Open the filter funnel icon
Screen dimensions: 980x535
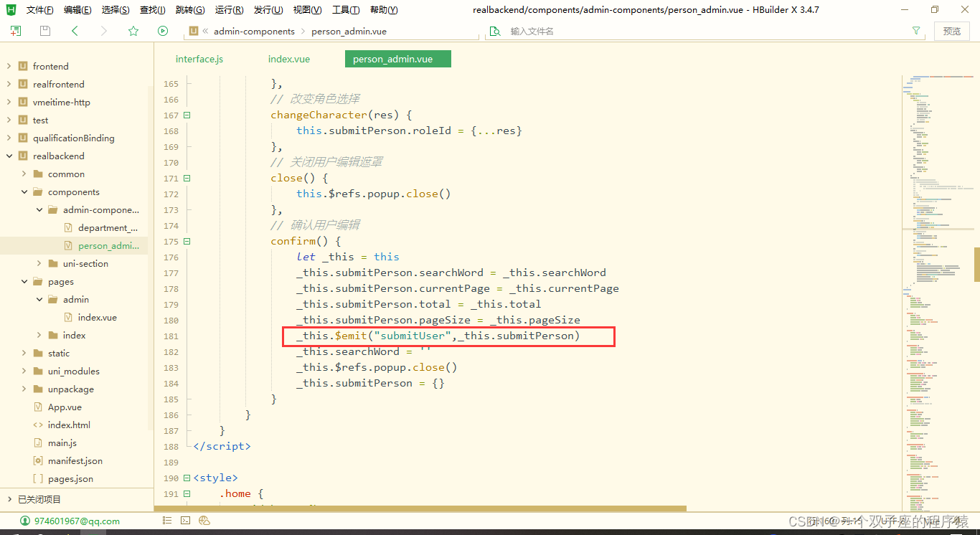[916, 31]
